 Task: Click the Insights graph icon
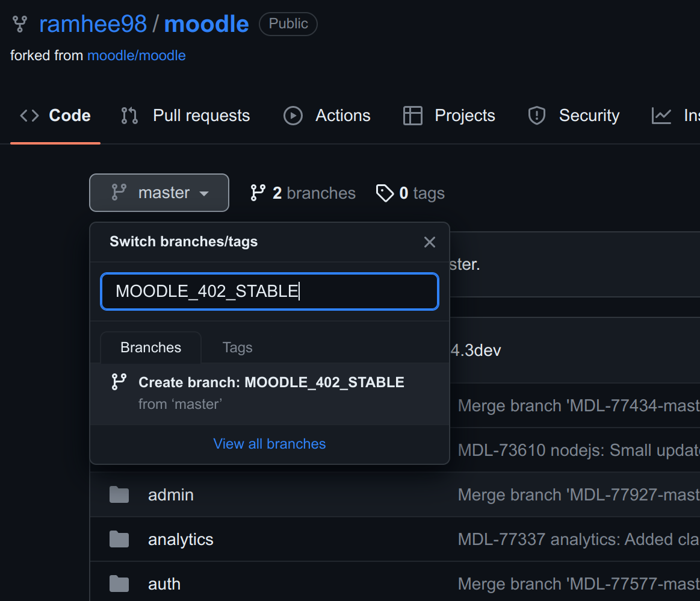[660, 115]
